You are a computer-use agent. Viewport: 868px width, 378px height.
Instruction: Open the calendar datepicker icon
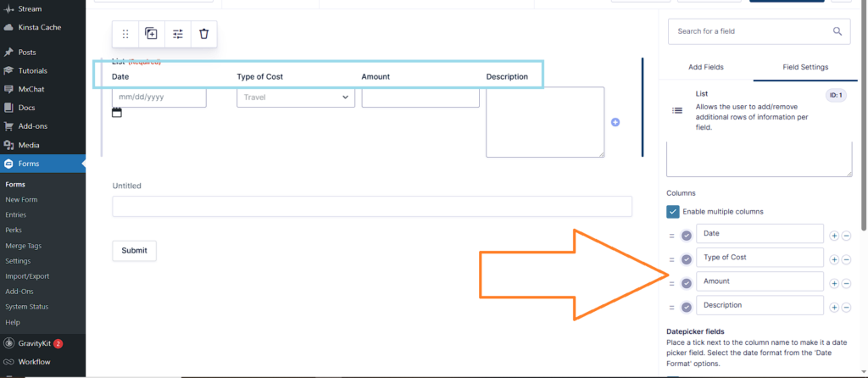pos(117,113)
